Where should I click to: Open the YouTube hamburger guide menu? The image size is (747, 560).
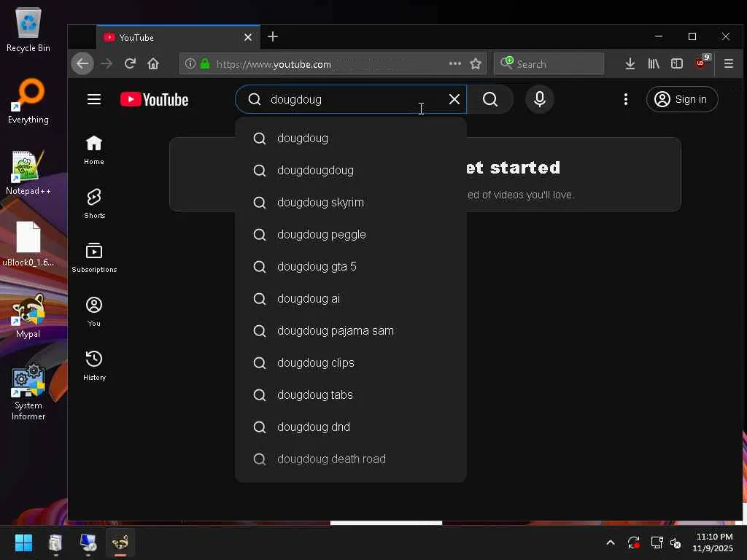click(94, 99)
